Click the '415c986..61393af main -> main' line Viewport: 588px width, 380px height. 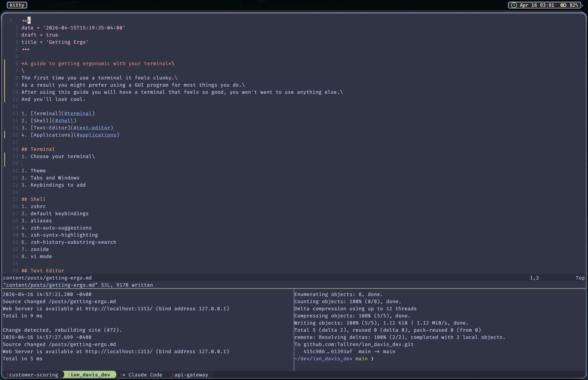click(x=349, y=352)
